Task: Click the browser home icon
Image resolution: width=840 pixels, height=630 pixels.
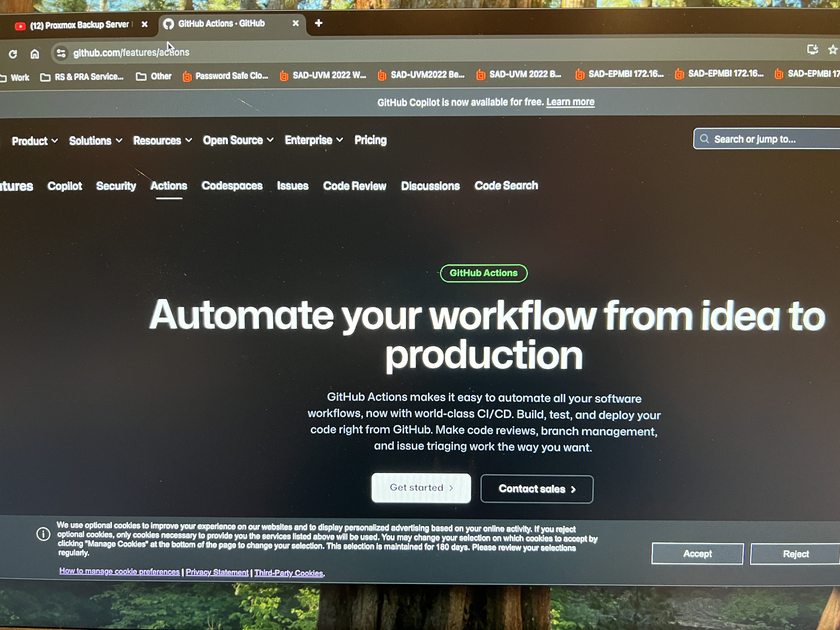Action: [x=35, y=54]
